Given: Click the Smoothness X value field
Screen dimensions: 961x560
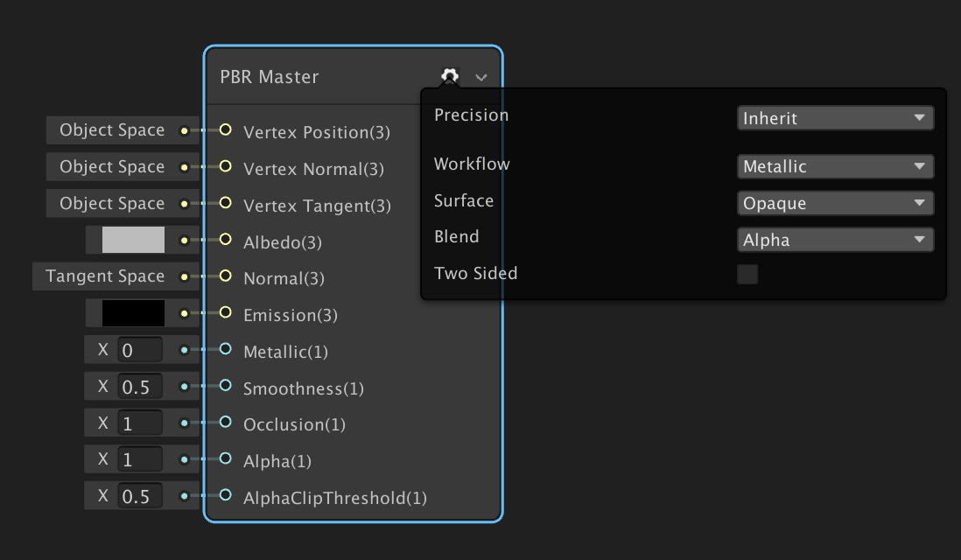Looking at the screenshot, I should (139, 387).
